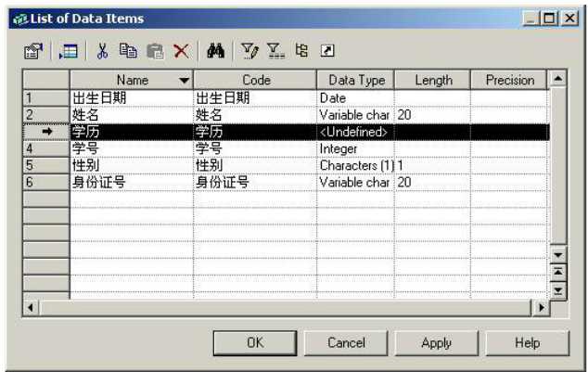Click vertical scrollbar down arrow
This screenshot has height=372, width=588.
tap(558, 255)
